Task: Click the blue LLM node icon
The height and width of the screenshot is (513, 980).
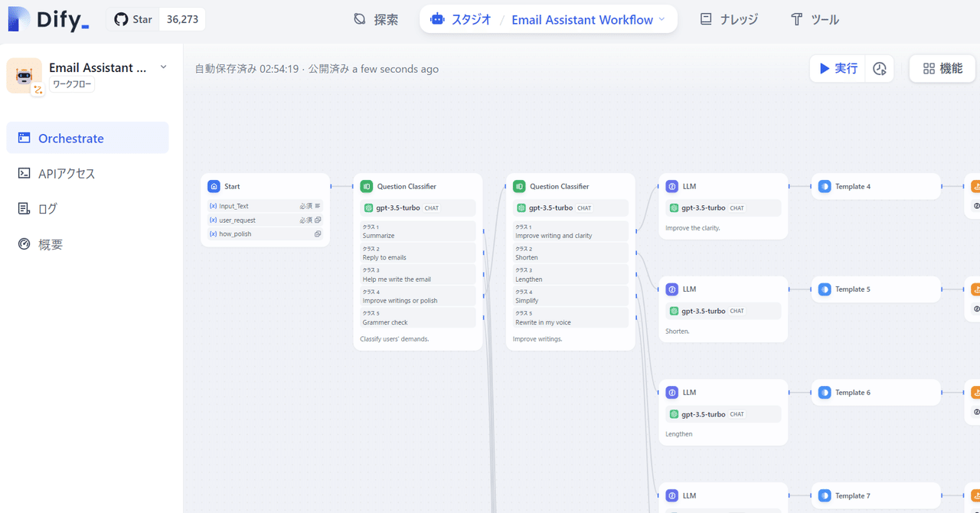Action: [671, 185]
